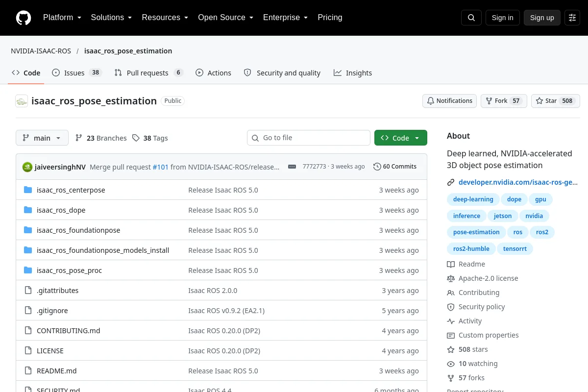The width and height of the screenshot is (588, 392).
Task: Click the repository avatar thumbnail
Action: 22,101
